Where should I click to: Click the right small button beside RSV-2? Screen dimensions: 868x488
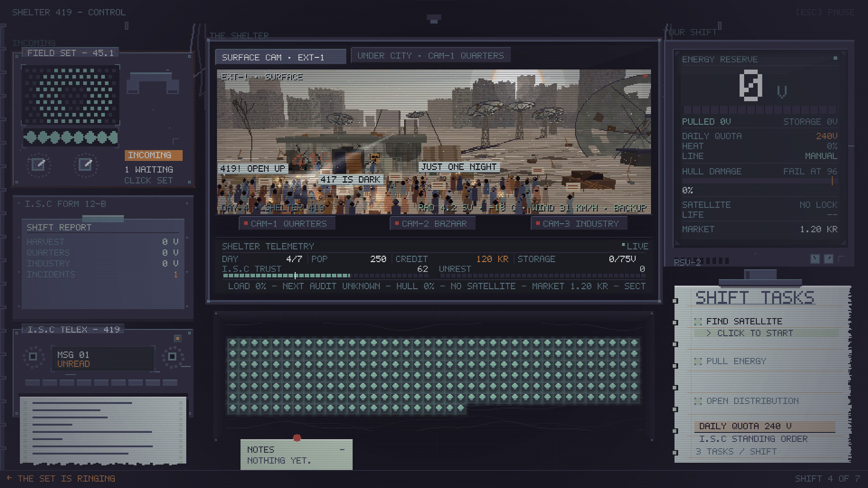tap(828, 258)
